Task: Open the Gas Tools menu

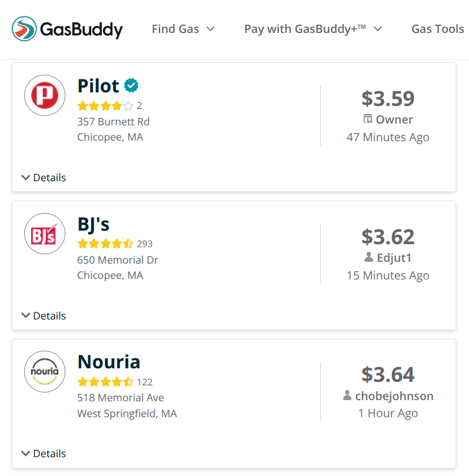Action: coord(438,29)
